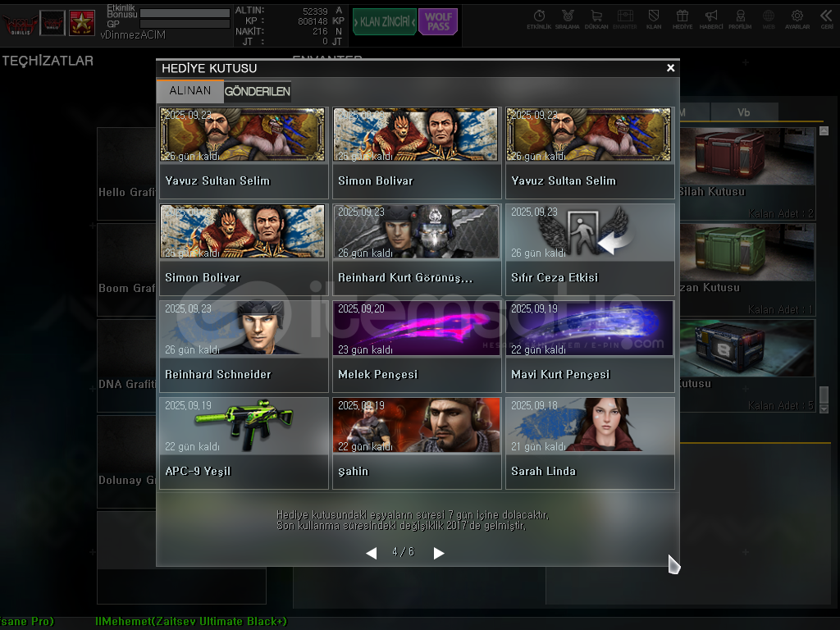Click the GP progress bar
This screenshot has width=840, height=630.
coord(185,24)
